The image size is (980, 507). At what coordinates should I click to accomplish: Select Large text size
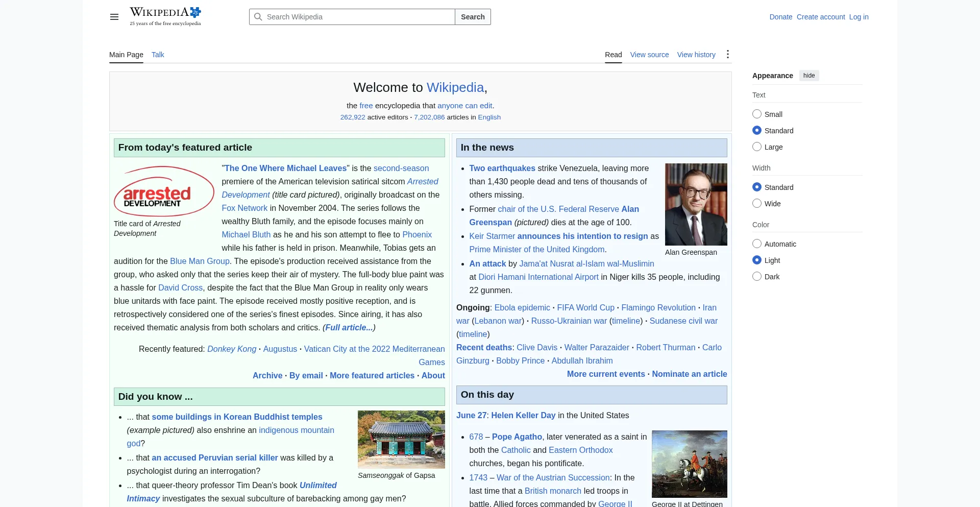pos(757,147)
